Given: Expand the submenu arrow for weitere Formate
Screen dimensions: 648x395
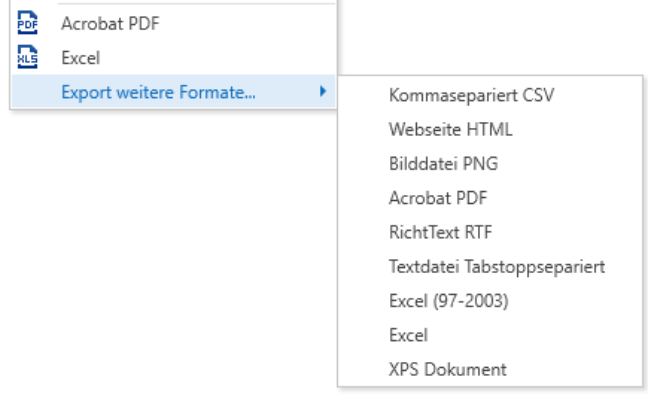Looking at the screenshot, I should [x=323, y=91].
